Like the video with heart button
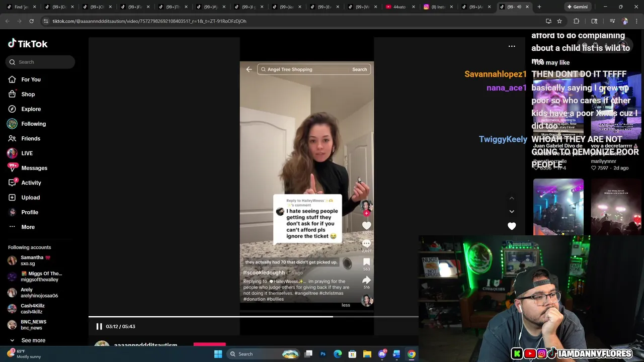 512,226
